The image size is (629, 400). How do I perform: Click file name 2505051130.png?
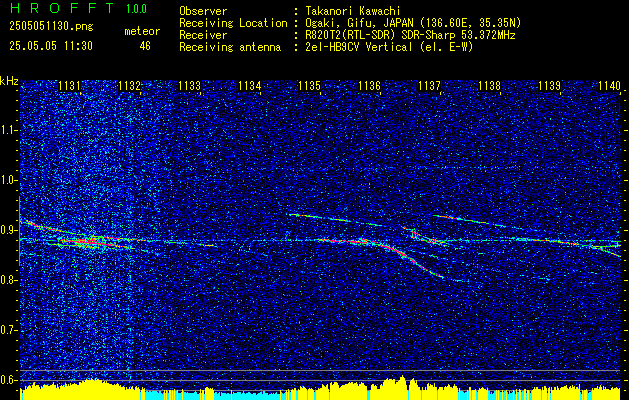[x=51, y=26]
